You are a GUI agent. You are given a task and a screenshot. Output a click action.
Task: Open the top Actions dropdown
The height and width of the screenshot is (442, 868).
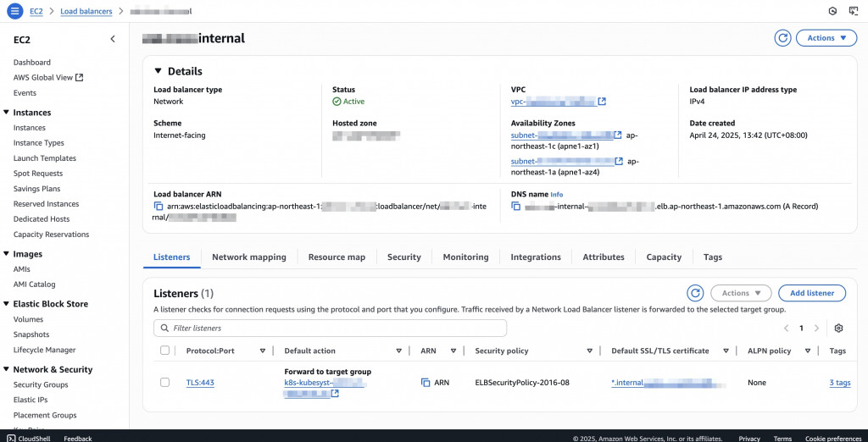[x=826, y=38]
